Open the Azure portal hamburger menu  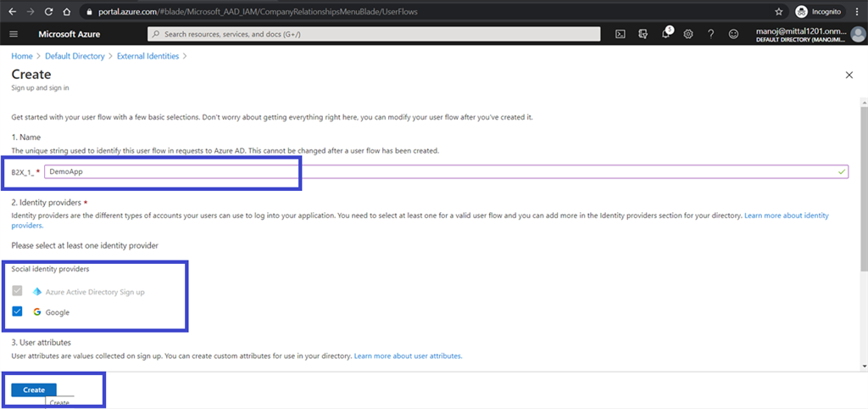14,34
